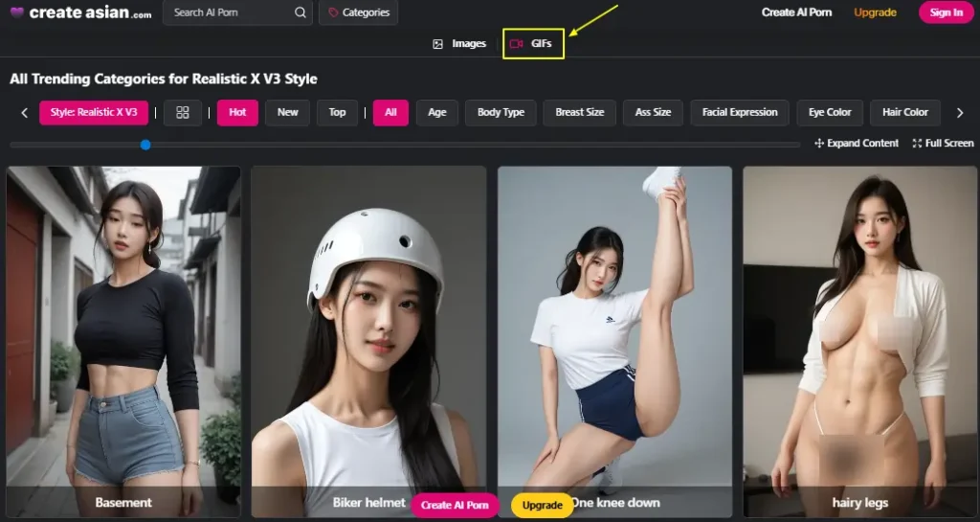Switch to the Images tab
The height and width of the screenshot is (522, 980).
(459, 44)
